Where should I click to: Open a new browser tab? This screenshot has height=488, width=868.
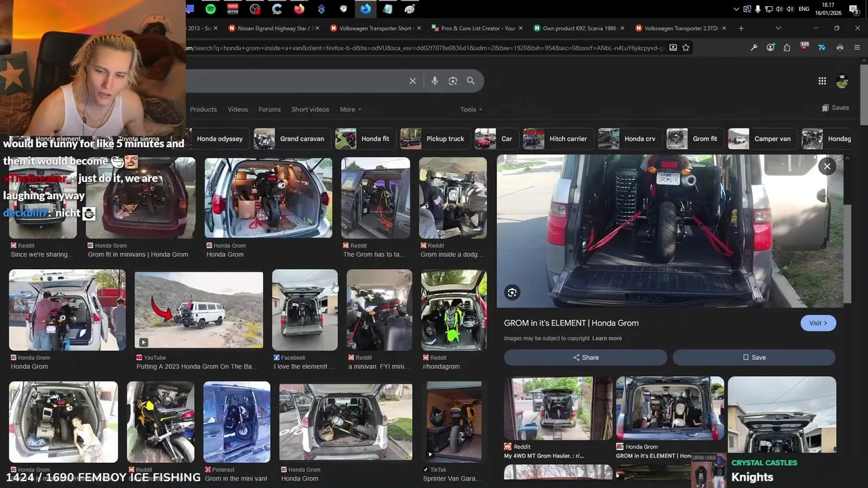click(x=741, y=28)
